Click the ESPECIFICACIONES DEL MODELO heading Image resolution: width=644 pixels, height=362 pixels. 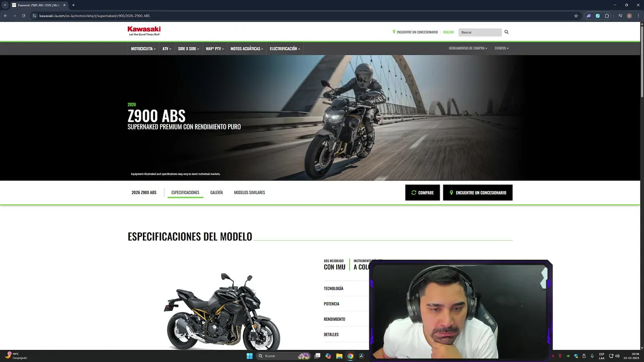tap(190, 237)
